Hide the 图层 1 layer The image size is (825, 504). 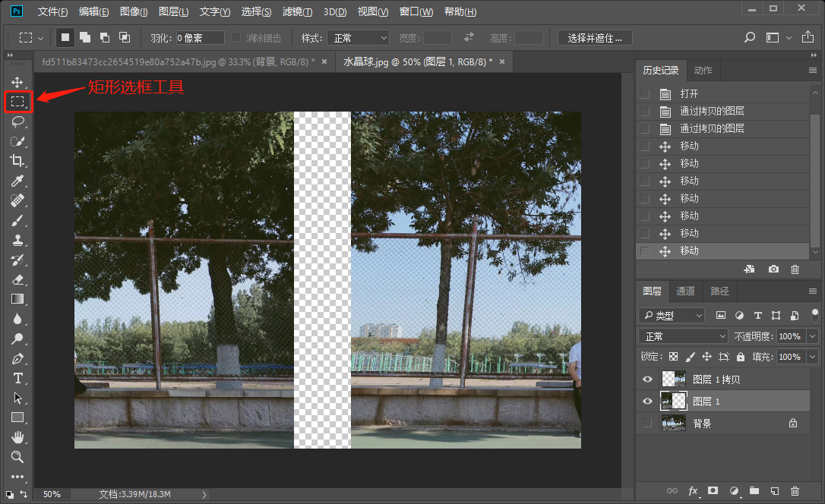coord(647,401)
